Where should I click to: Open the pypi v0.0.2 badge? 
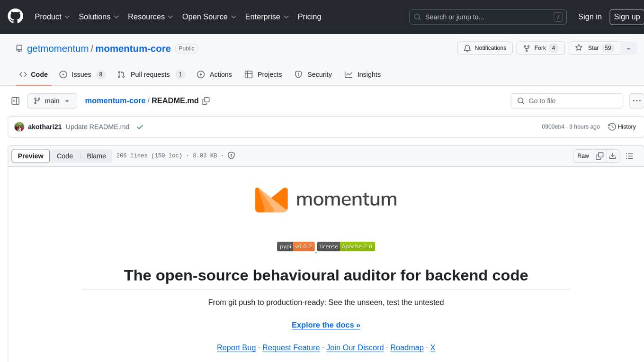(x=296, y=246)
